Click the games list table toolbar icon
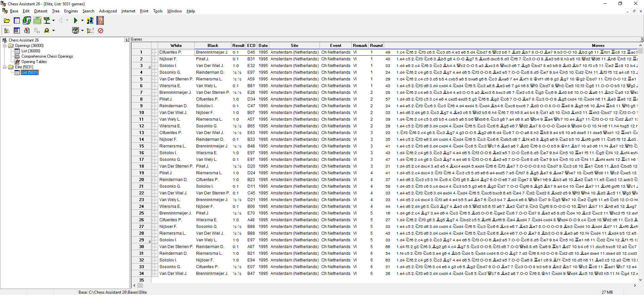 click(x=17, y=21)
